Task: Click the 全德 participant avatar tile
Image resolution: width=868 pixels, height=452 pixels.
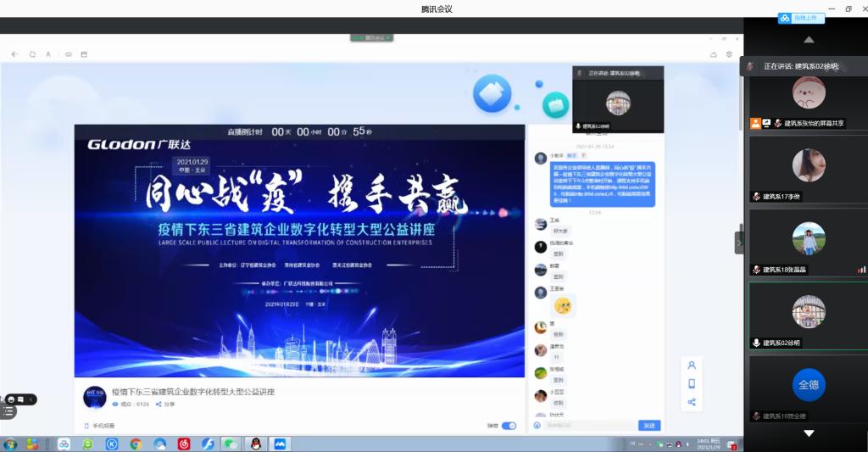Action: (808, 385)
